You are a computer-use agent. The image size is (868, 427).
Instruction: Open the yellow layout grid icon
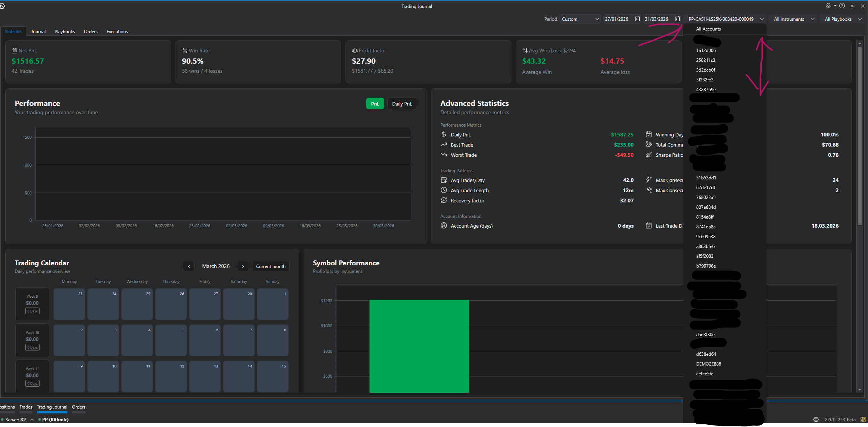pyautogui.click(x=863, y=419)
